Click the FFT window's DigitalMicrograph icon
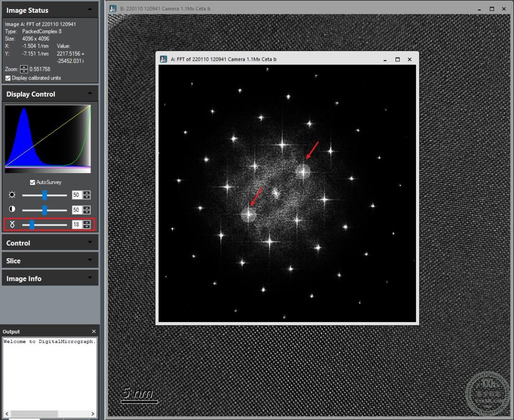The height and width of the screenshot is (420, 514). coord(163,59)
